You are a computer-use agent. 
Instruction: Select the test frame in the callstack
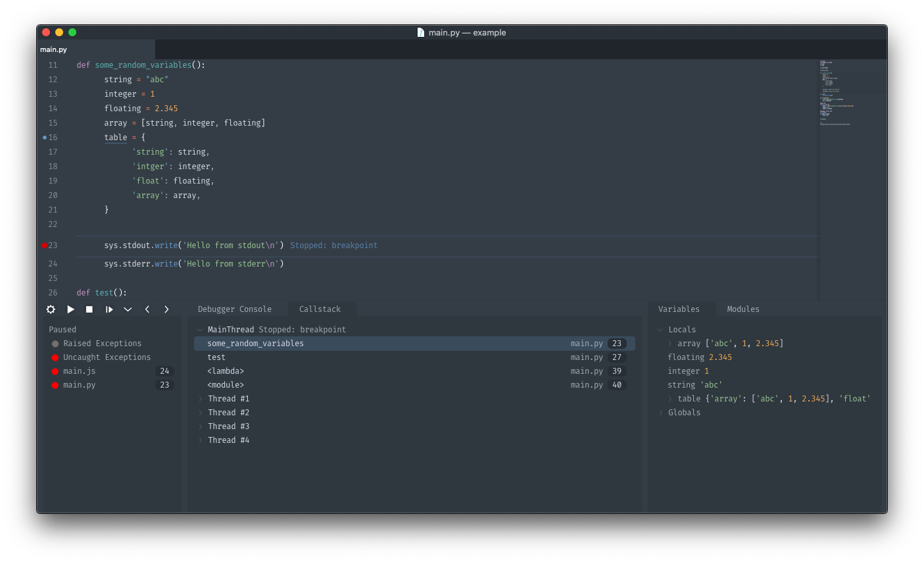coord(216,357)
